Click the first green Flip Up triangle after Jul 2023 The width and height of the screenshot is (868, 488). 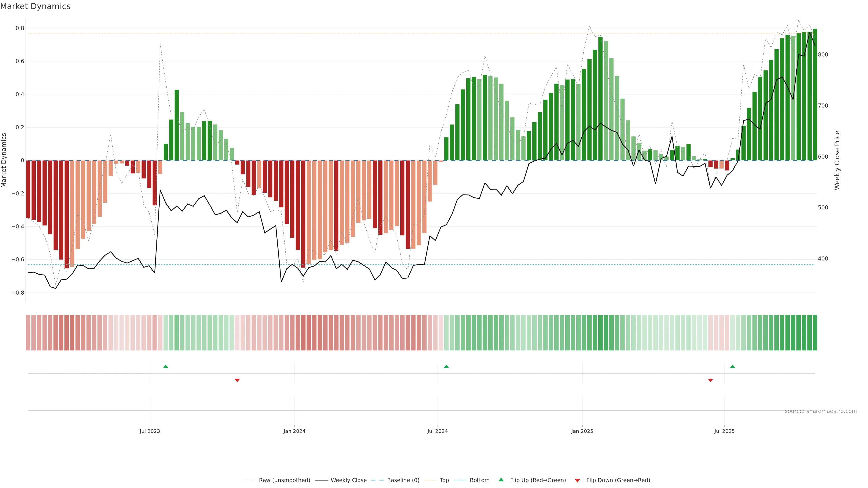coord(165,366)
